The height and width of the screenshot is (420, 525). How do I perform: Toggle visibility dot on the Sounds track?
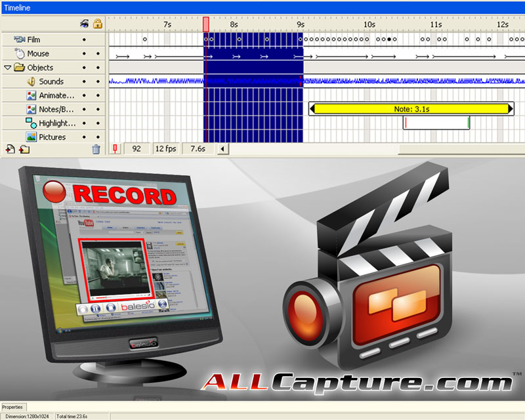coord(84,81)
